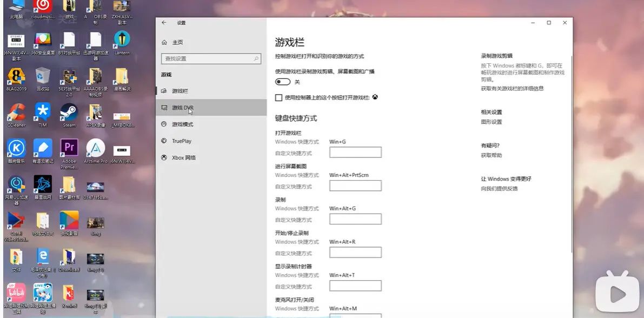Click the Win+G shortcut text
644x318 pixels.
pos(337,142)
